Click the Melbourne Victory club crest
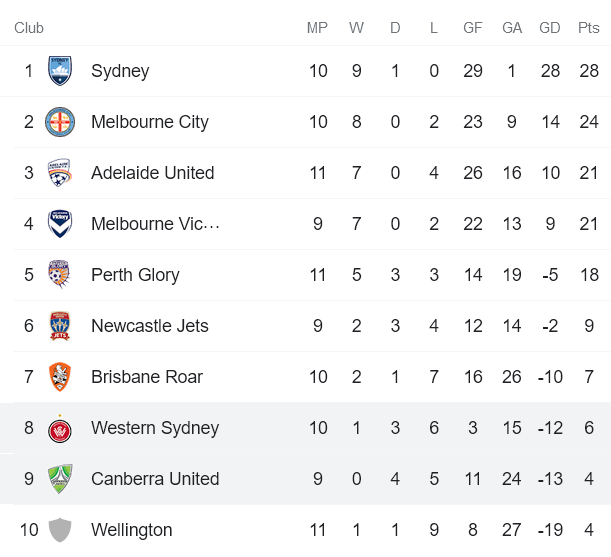Image resolution: width=611 pixels, height=557 pixels. (60, 224)
